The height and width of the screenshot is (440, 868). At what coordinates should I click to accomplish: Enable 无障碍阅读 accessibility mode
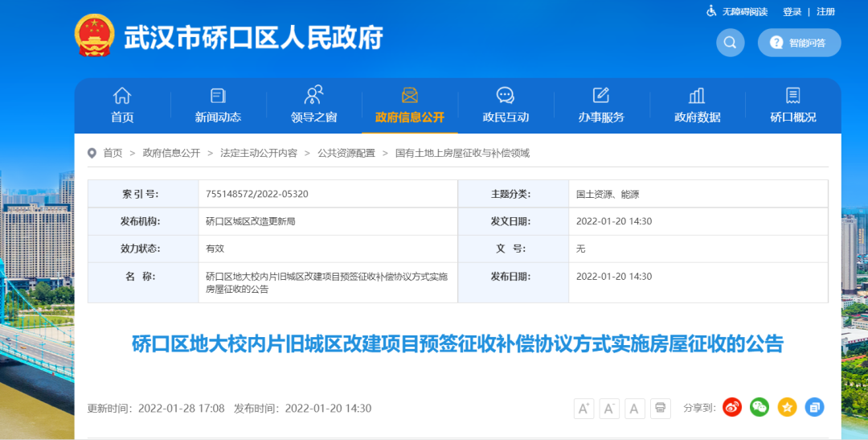pos(737,12)
